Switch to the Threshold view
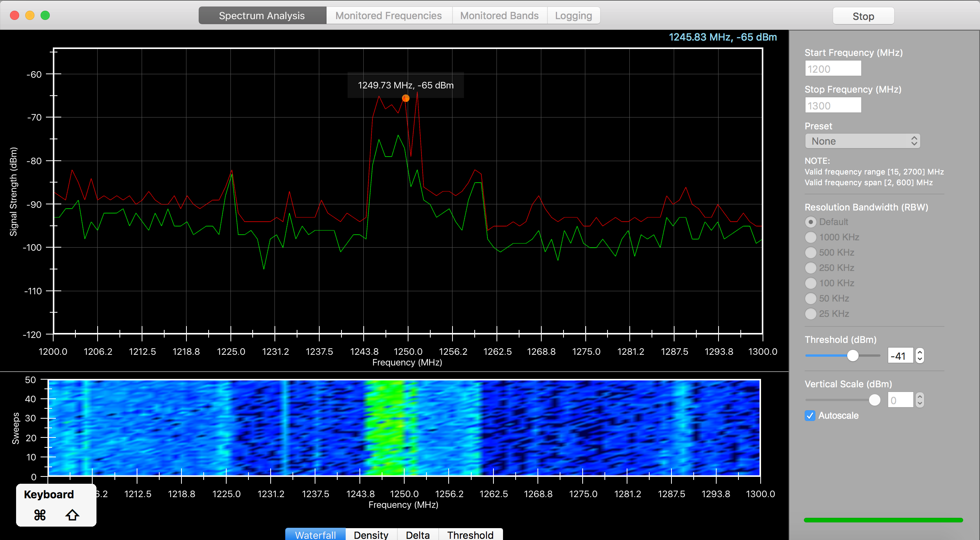 pyautogui.click(x=470, y=534)
